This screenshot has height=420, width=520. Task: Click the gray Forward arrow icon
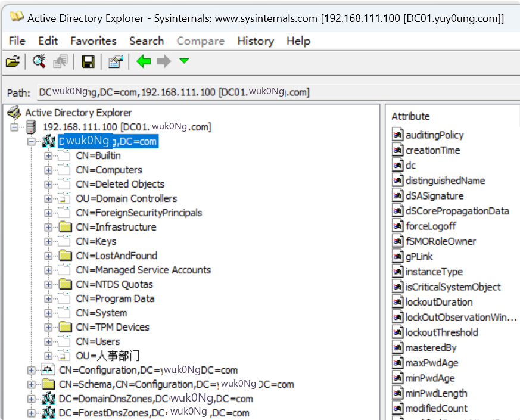[x=164, y=61]
